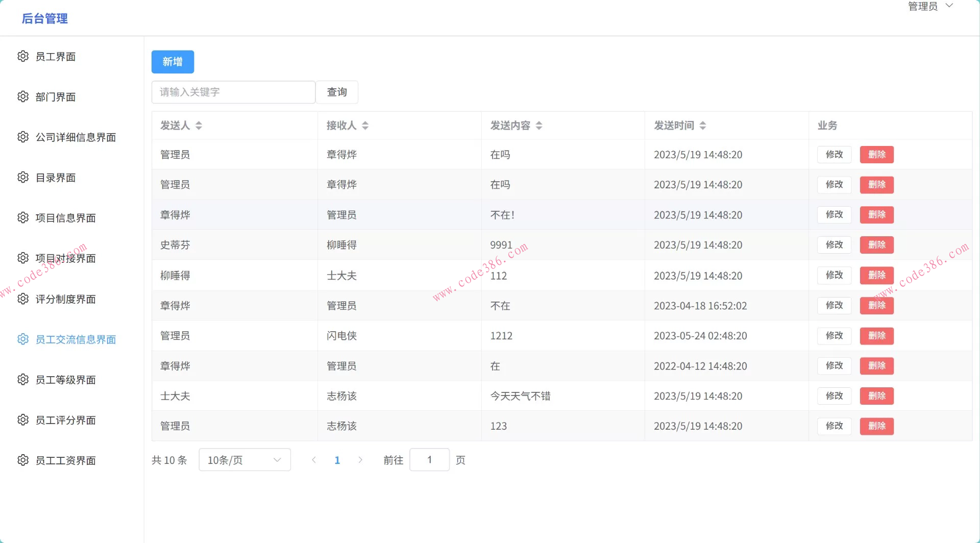Go to 项目对接界面

click(x=72, y=258)
